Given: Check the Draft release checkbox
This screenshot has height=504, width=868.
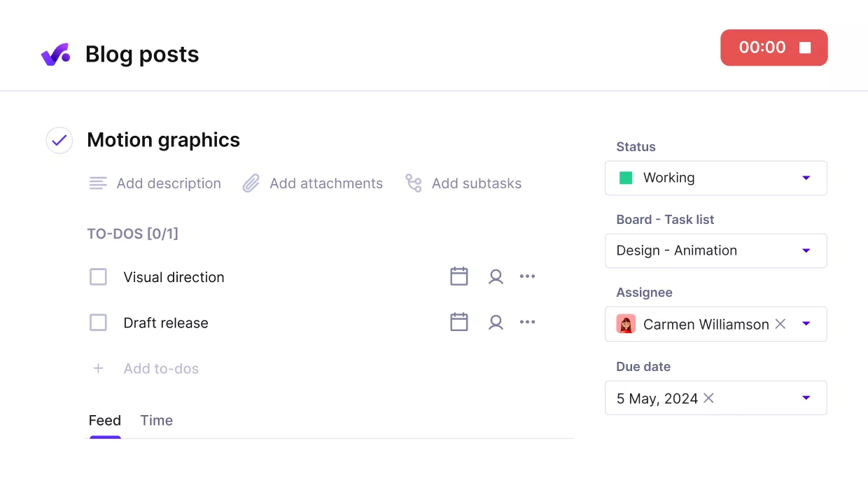Looking at the screenshot, I should click(98, 322).
